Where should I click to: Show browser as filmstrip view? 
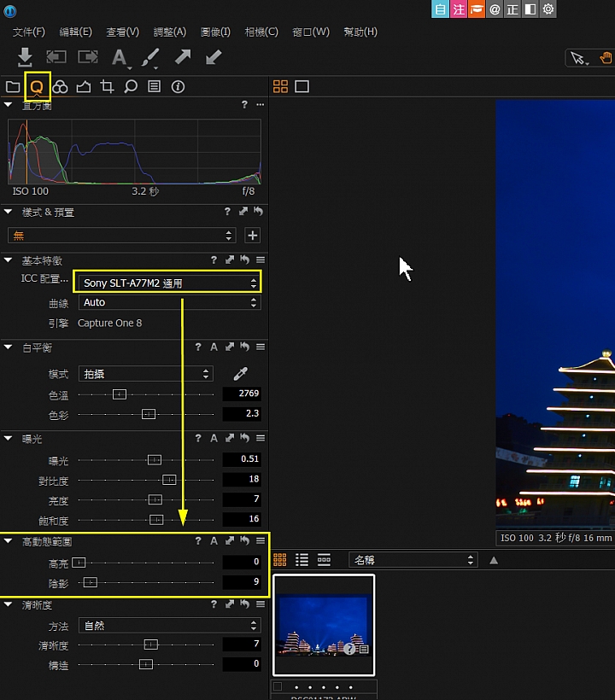click(x=324, y=559)
